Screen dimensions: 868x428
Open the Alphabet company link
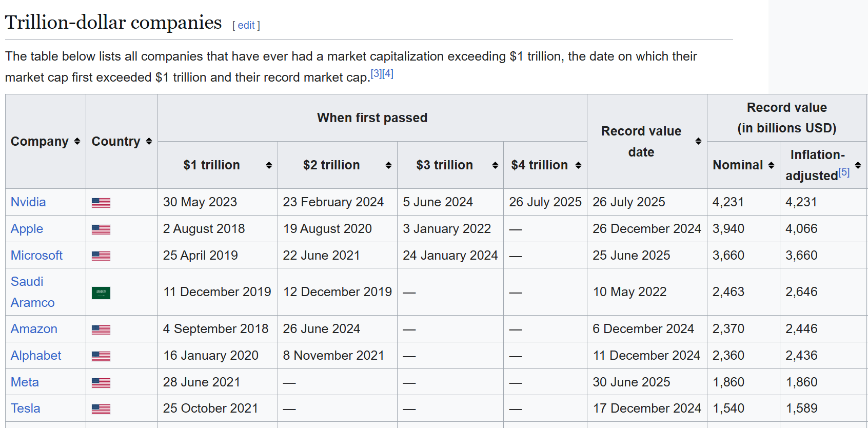pos(36,356)
